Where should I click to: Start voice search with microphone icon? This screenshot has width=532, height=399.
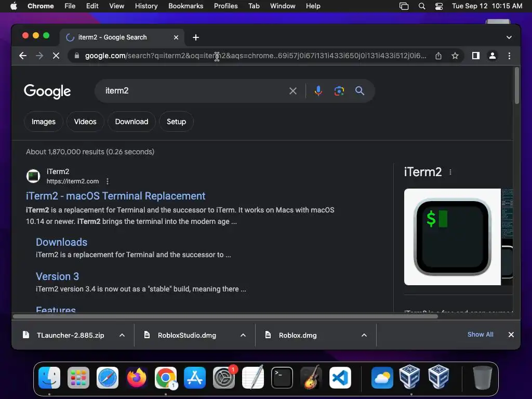[318, 91]
